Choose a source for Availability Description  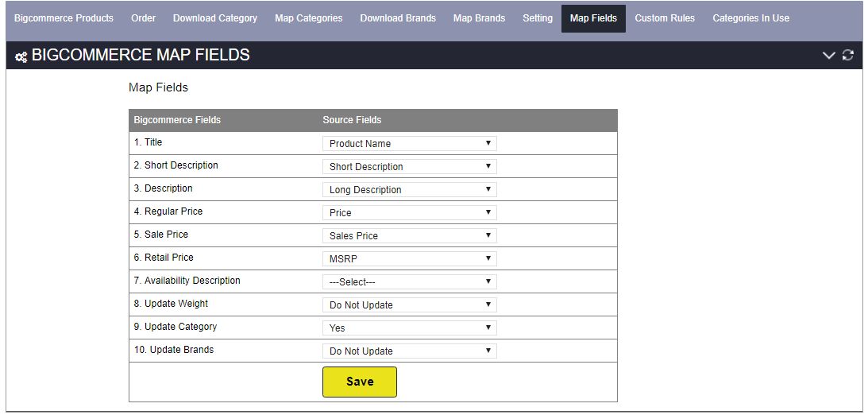(410, 282)
